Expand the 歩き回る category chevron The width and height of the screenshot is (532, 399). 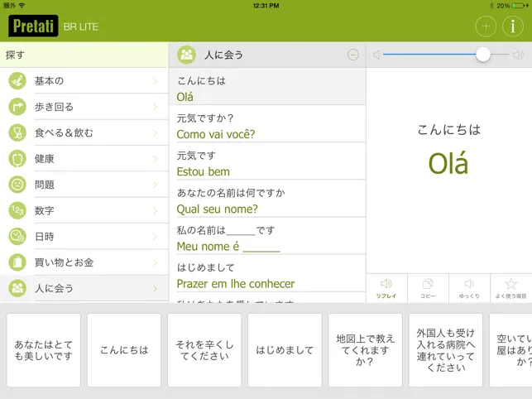point(155,107)
